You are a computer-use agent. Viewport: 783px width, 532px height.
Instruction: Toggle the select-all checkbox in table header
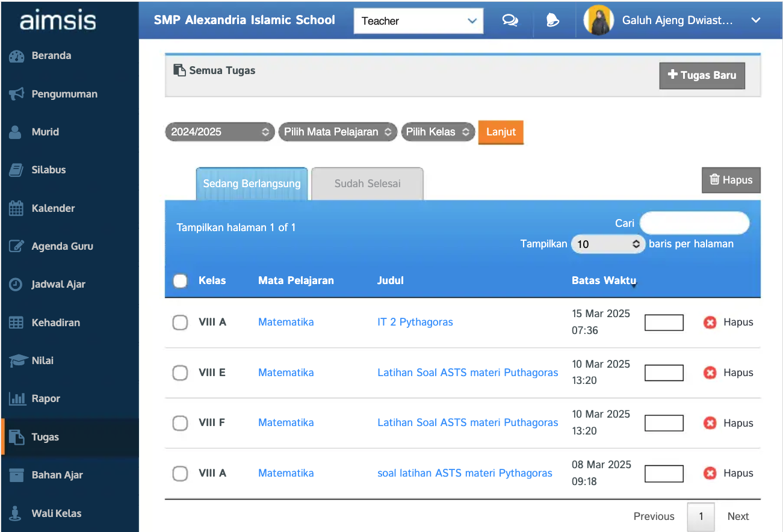click(x=180, y=281)
